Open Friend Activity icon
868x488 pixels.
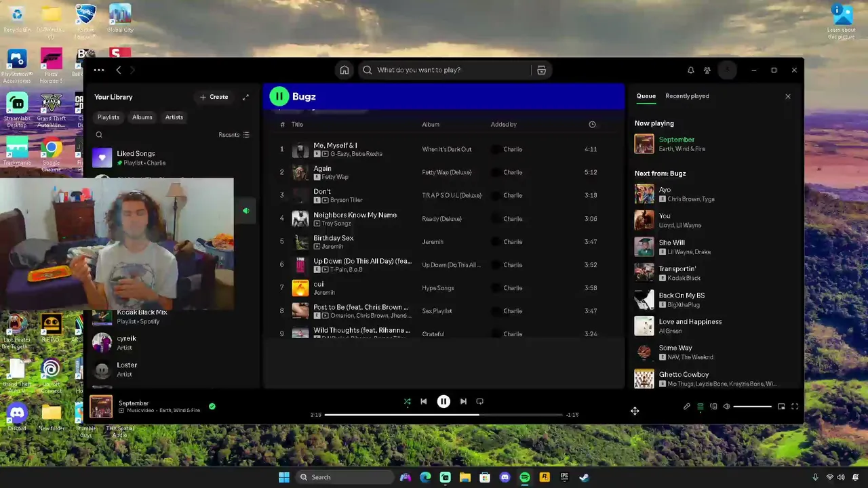(707, 70)
